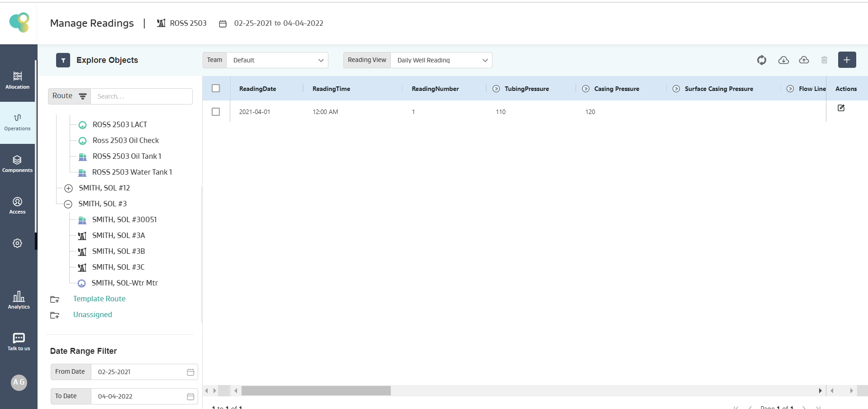This screenshot has width=868, height=409.
Task: Open the Explore Objects filter icon
Action: [63, 60]
